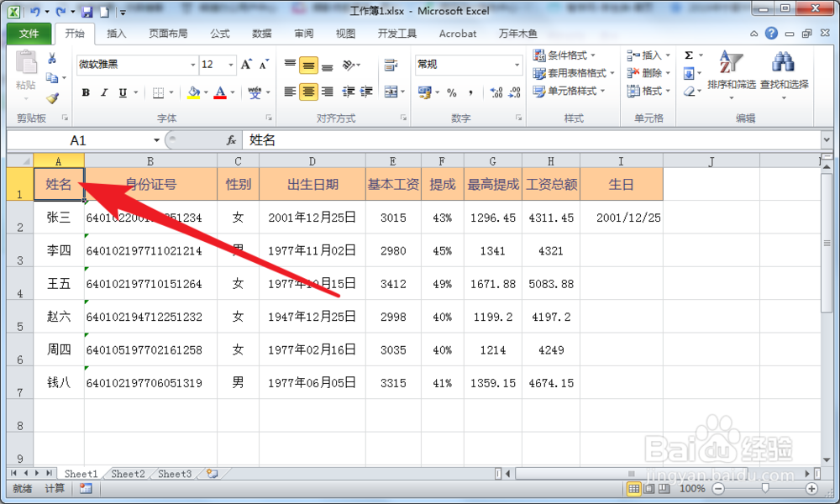This screenshot has width=840, height=504.
Task: Click the cell borders icon
Action: [x=158, y=92]
